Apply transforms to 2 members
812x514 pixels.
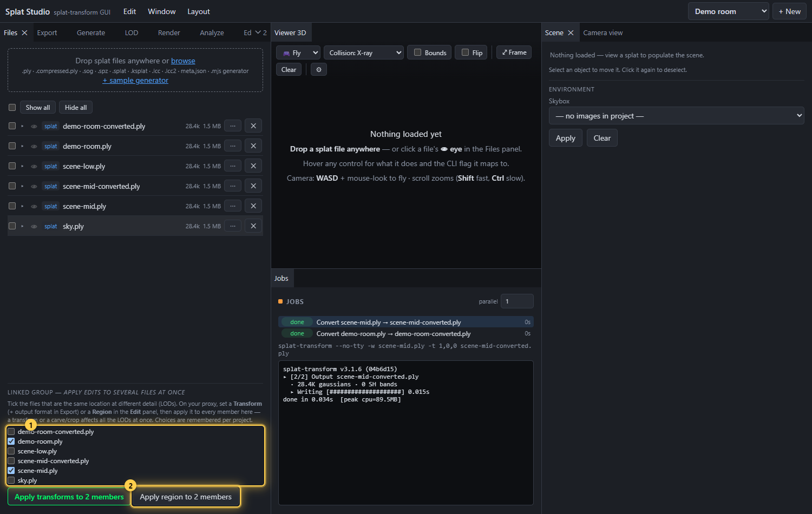69,497
